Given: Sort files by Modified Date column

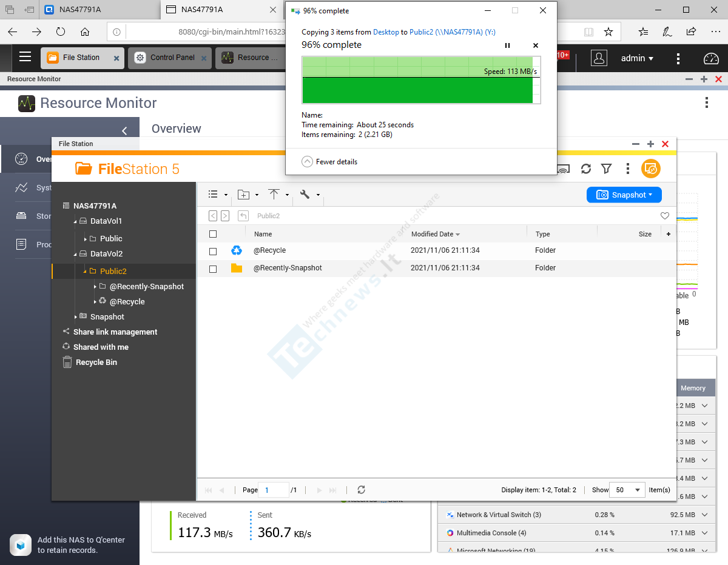Looking at the screenshot, I should [435, 234].
